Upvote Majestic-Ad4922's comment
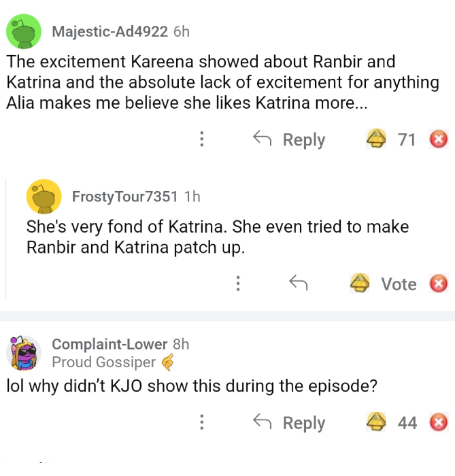455x476 pixels. coord(375,139)
